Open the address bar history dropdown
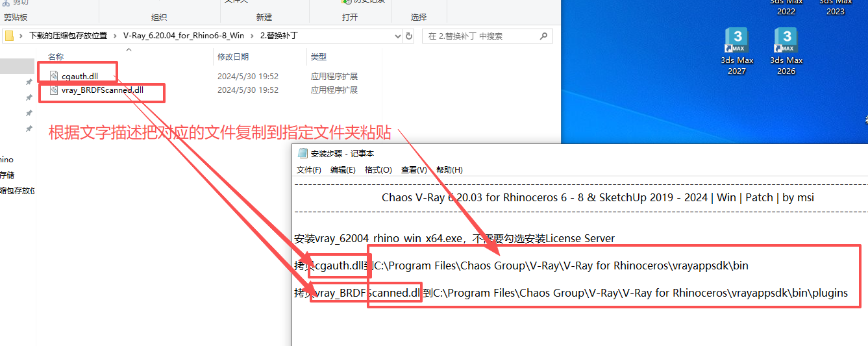The width and height of the screenshot is (868, 346). click(397, 36)
